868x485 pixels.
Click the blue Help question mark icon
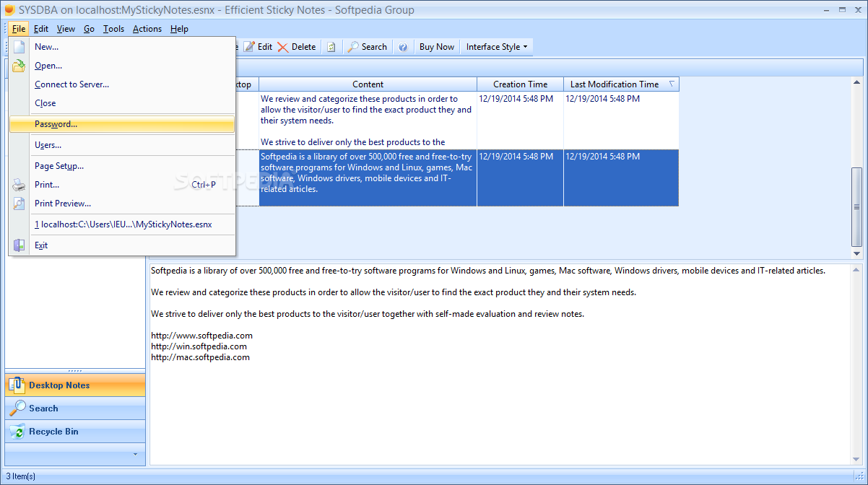click(403, 47)
